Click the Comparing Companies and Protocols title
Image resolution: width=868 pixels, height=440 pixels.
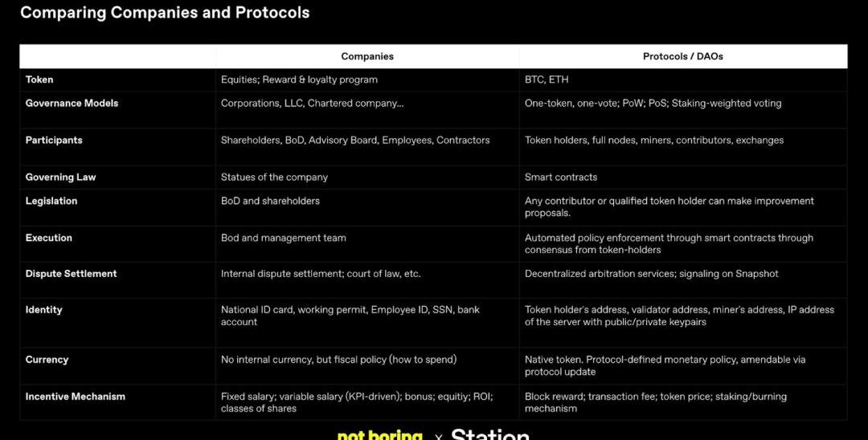coord(165,13)
